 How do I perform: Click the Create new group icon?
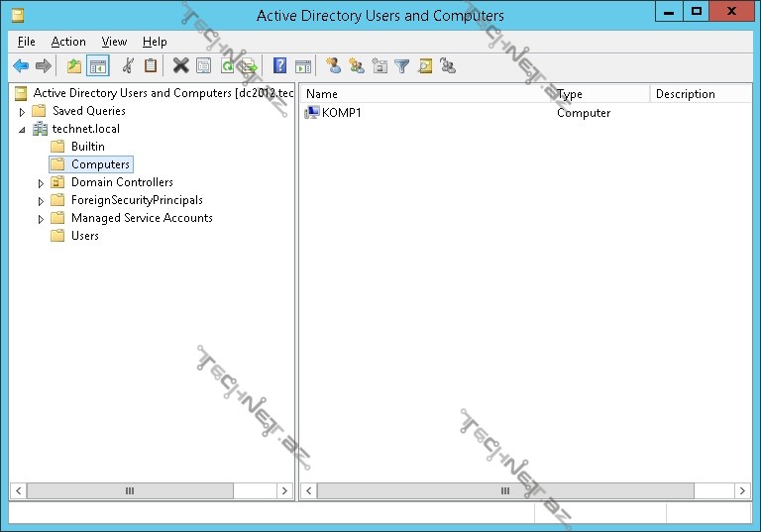[357, 66]
